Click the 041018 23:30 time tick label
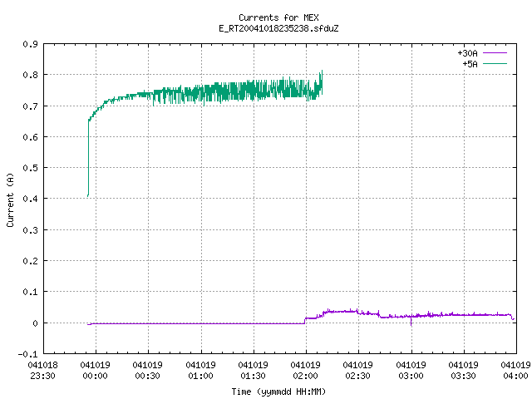Screen dimensions: 532x399 click(42, 371)
